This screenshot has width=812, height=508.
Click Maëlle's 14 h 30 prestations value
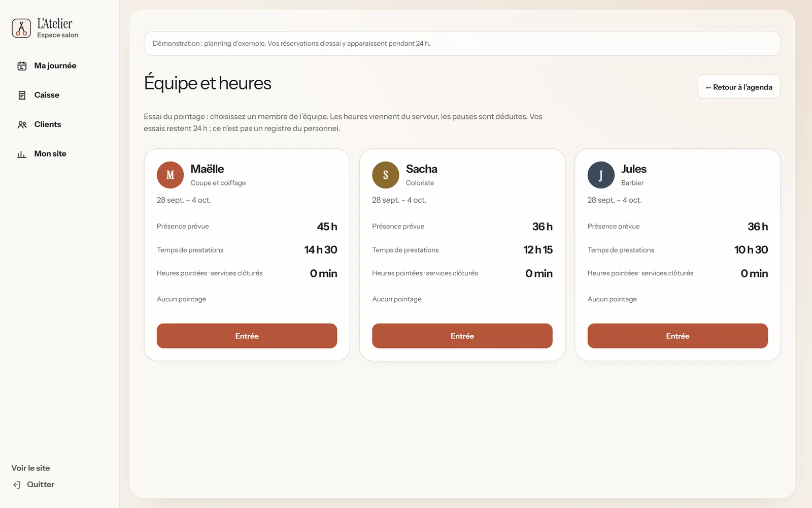click(321, 249)
